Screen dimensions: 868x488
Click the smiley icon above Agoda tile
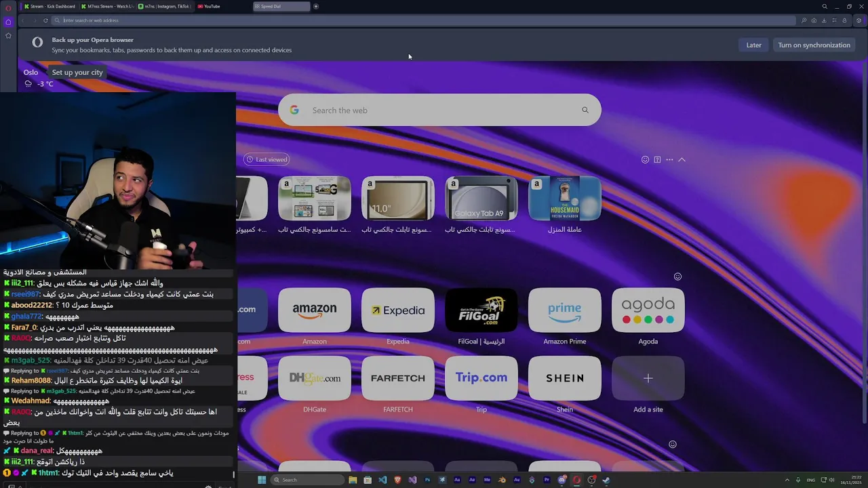tap(677, 277)
